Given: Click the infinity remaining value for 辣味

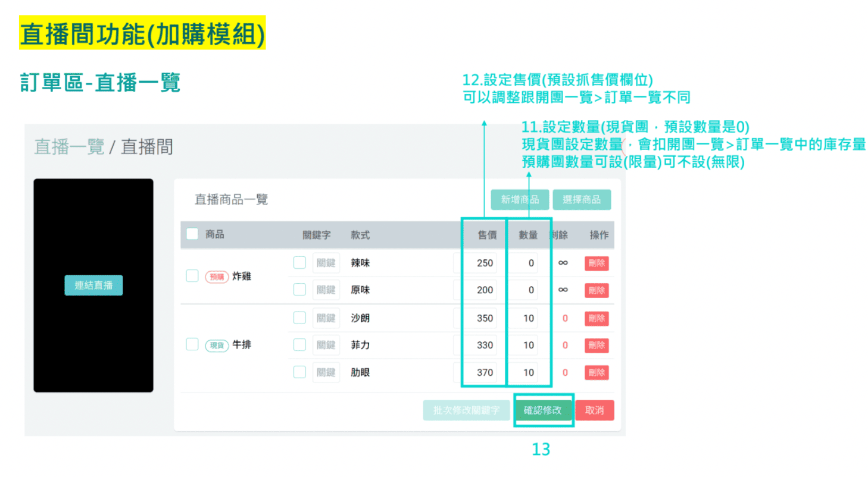Looking at the screenshot, I should click(563, 262).
